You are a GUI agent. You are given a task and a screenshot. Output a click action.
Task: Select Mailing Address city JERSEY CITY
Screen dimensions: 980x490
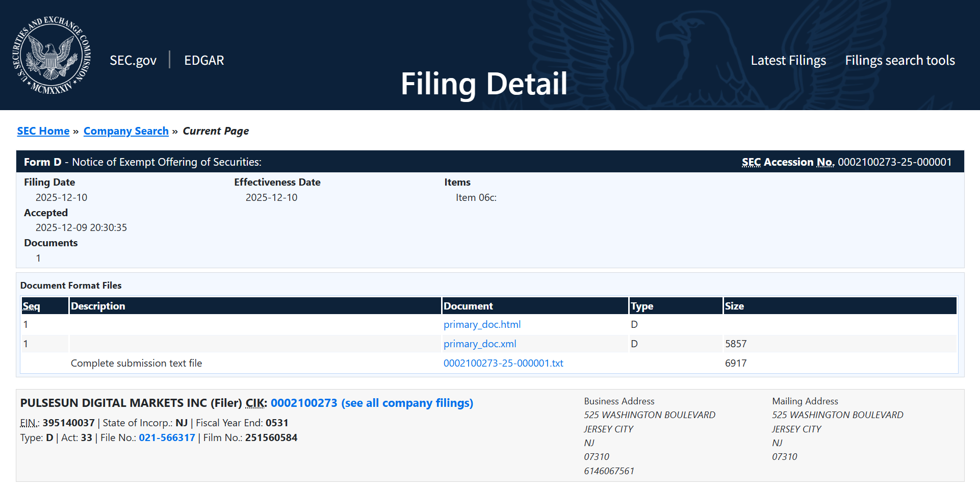coord(796,429)
